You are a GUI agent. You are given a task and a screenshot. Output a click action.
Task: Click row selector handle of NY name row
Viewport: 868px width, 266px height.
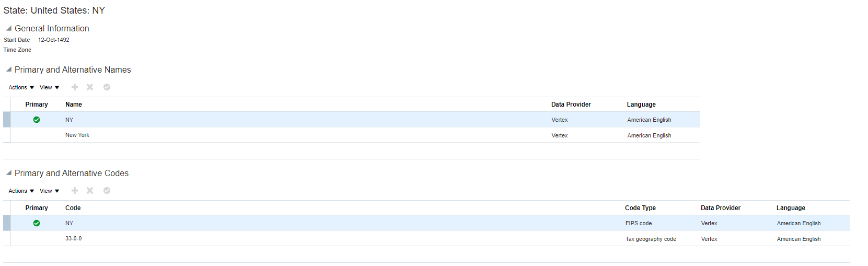click(x=7, y=120)
